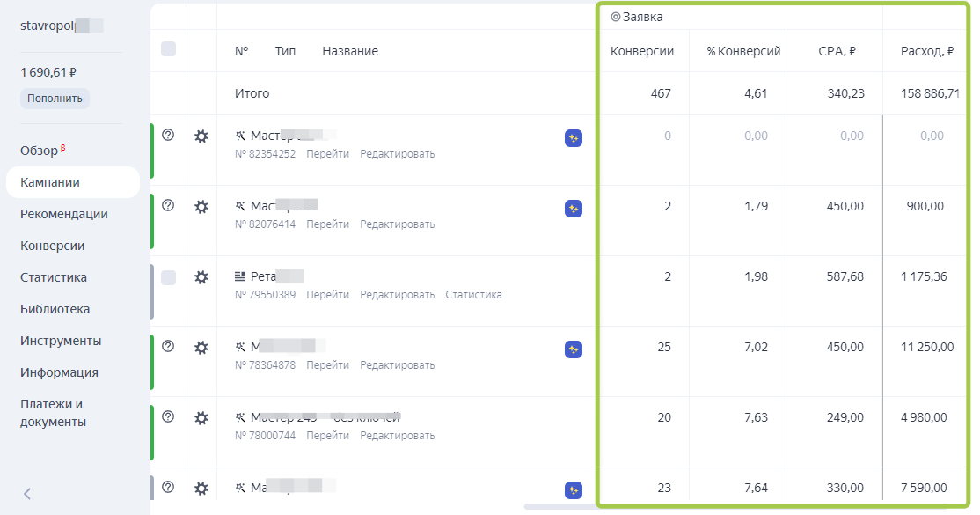This screenshot has width=980, height=515.
Task: Open Платежи и документы section
Action: 53,413
